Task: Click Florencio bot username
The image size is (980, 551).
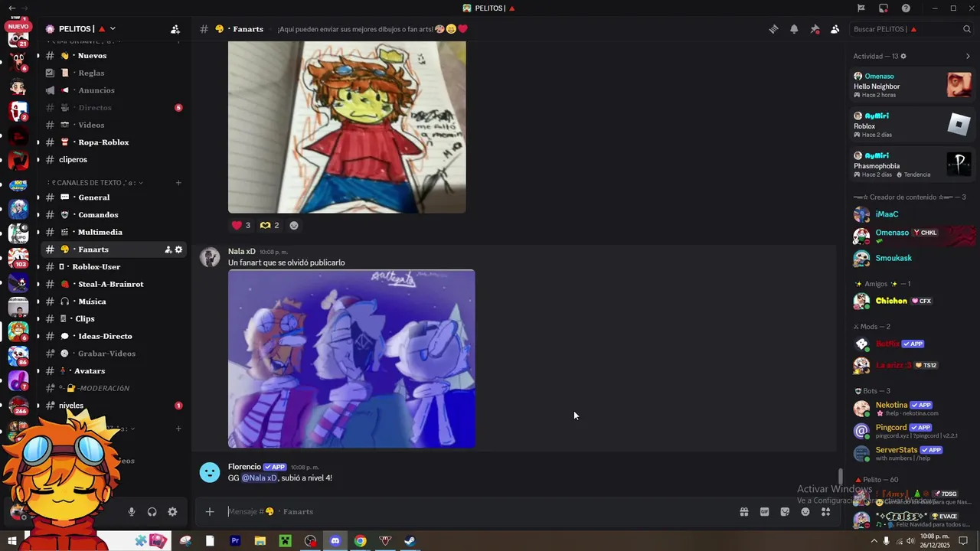Action: pos(244,467)
